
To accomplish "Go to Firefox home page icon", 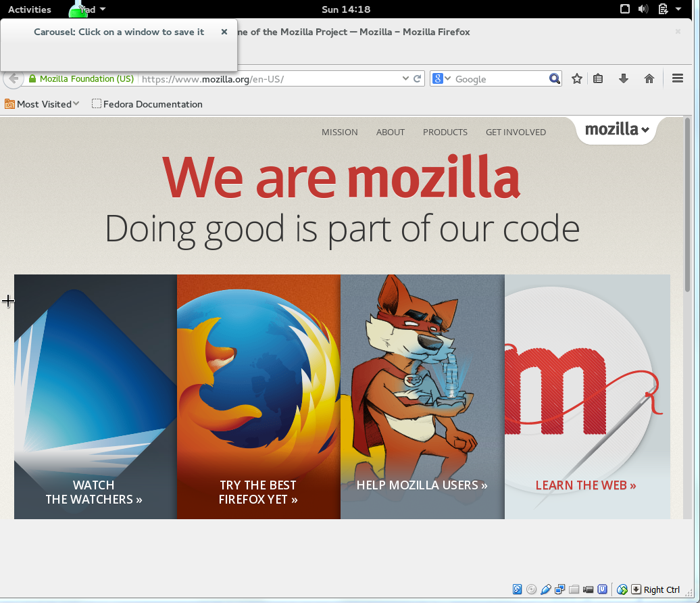I will [649, 79].
